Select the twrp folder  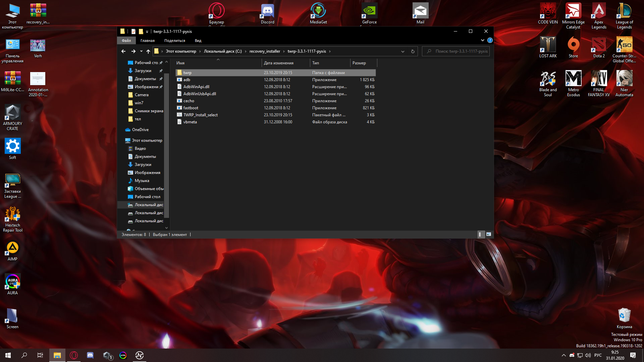275,73
